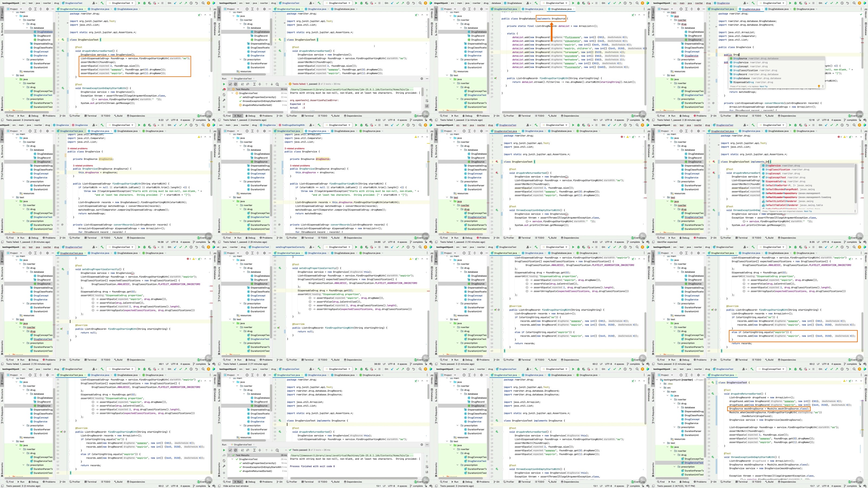Expand the .idea folder in the project tree
Screen dimensions: 868x488
pyautogui.click(x=661, y=384)
